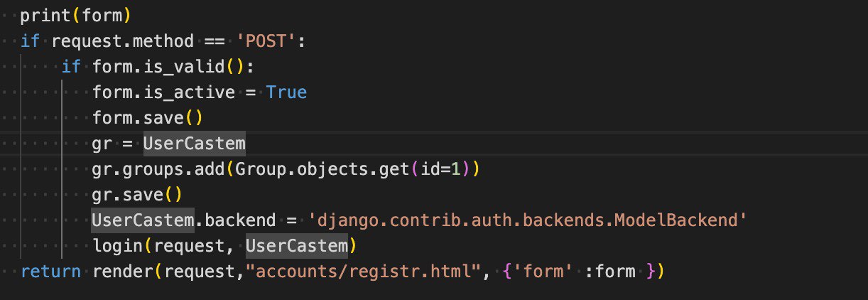
Task: Click gr.groups.add call
Action: pyautogui.click(x=158, y=170)
